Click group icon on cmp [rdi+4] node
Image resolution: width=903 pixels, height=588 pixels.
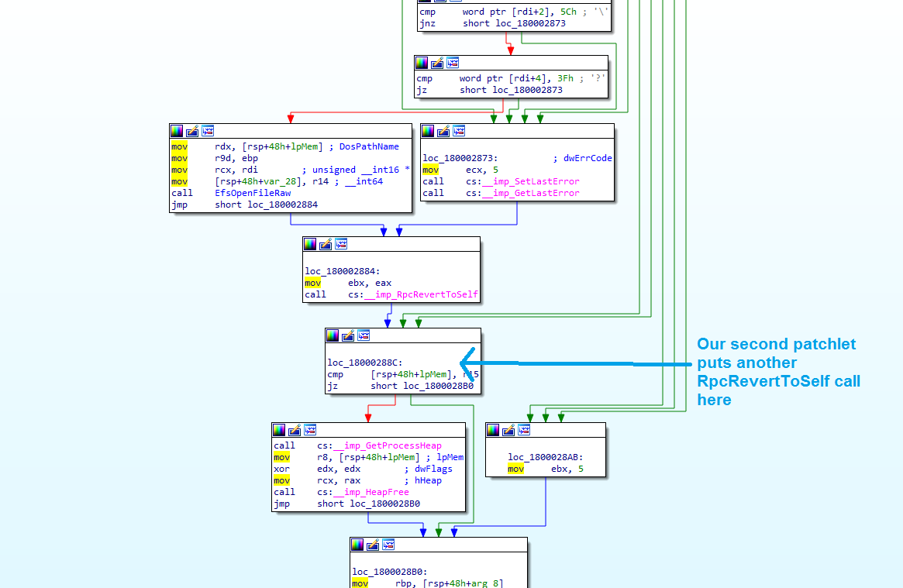click(x=453, y=63)
